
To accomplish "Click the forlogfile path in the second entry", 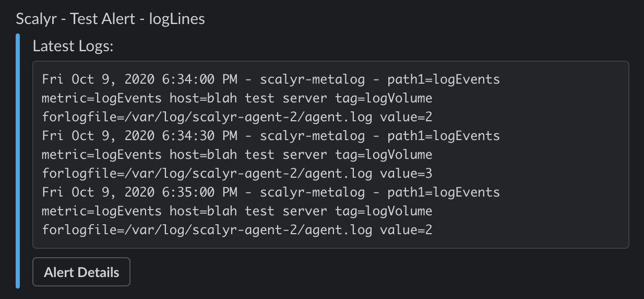I will click(207, 173).
